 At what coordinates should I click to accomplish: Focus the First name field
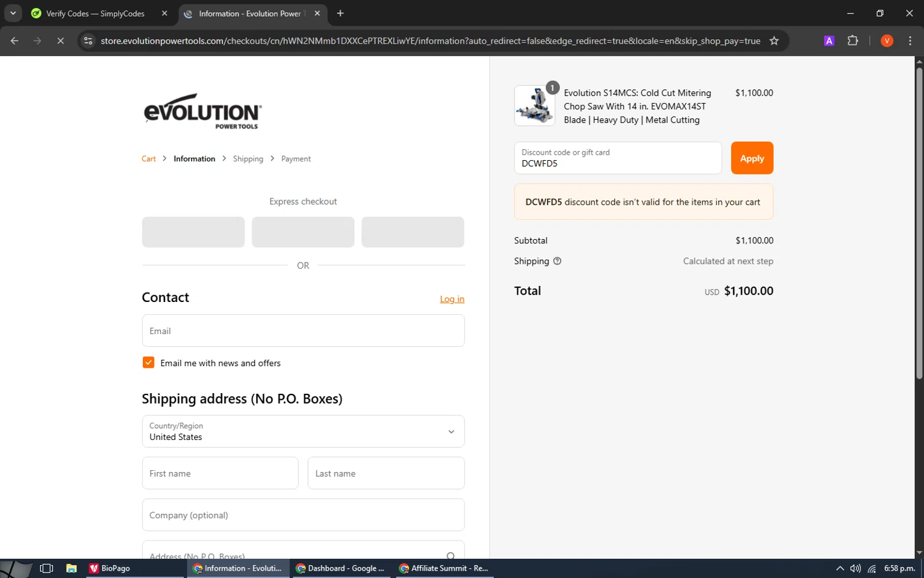click(220, 473)
